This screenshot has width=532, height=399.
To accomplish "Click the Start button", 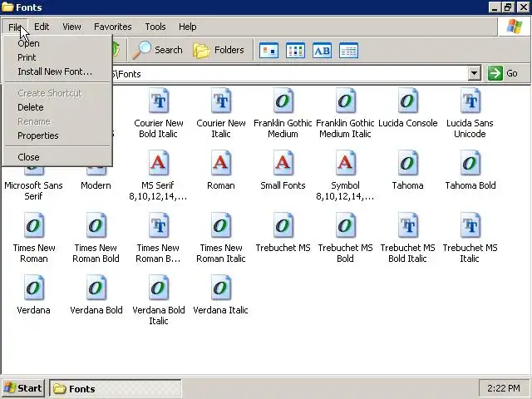I will click(23, 388).
